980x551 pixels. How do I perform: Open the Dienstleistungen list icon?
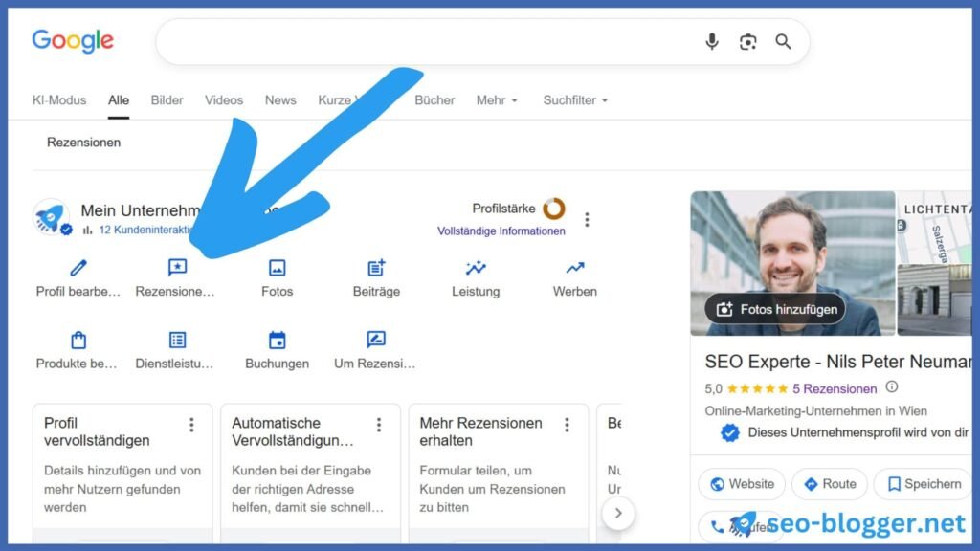click(x=177, y=340)
